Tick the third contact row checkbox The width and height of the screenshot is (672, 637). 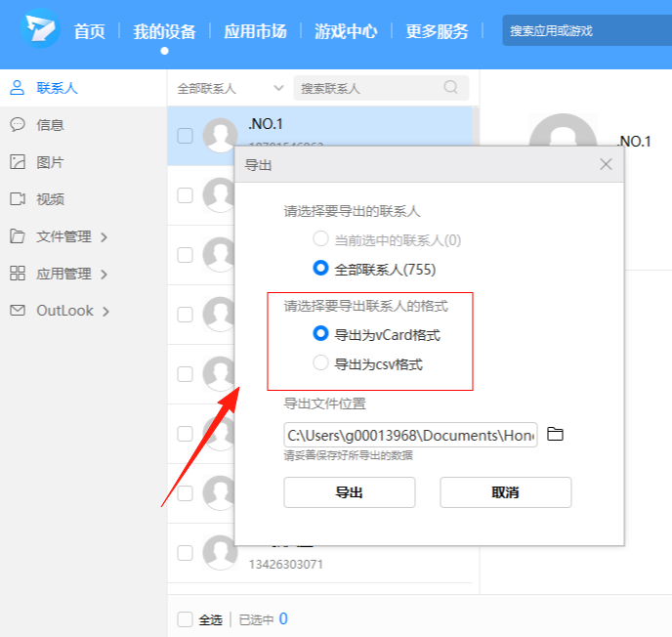[x=186, y=255]
